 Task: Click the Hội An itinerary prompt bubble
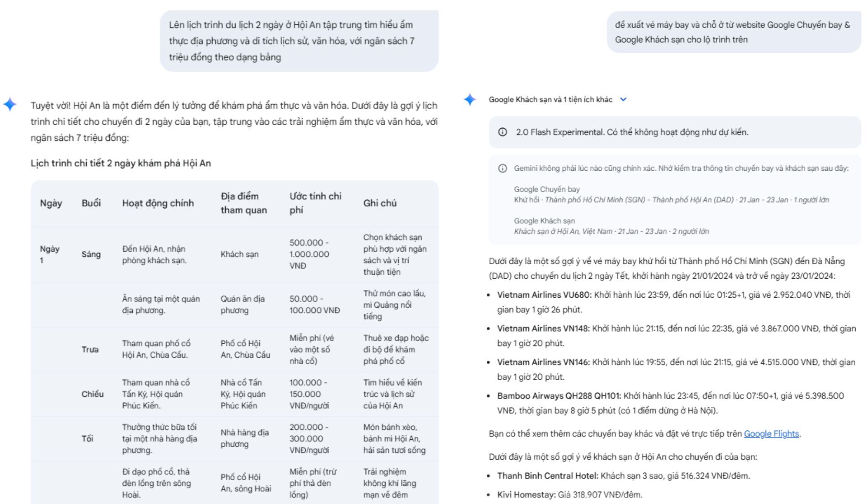(299, 41)
